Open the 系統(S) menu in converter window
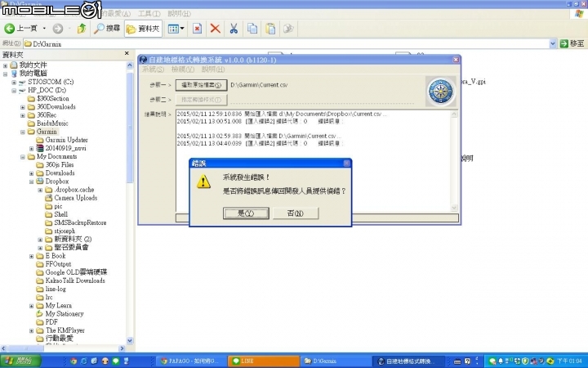 (x=153, y=70)
